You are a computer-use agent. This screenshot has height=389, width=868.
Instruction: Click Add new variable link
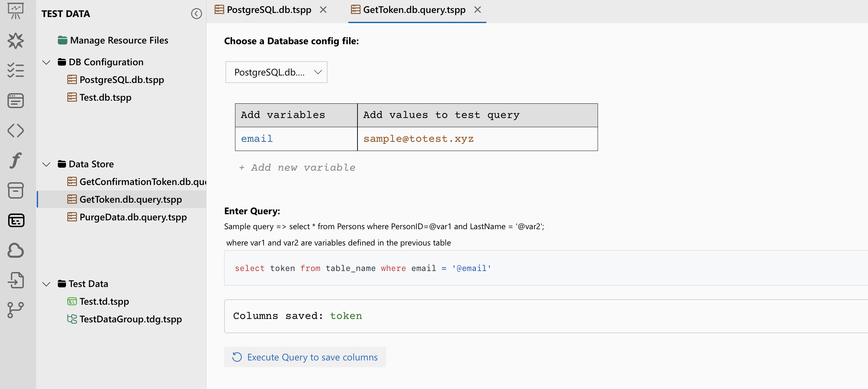coord(297,167)
